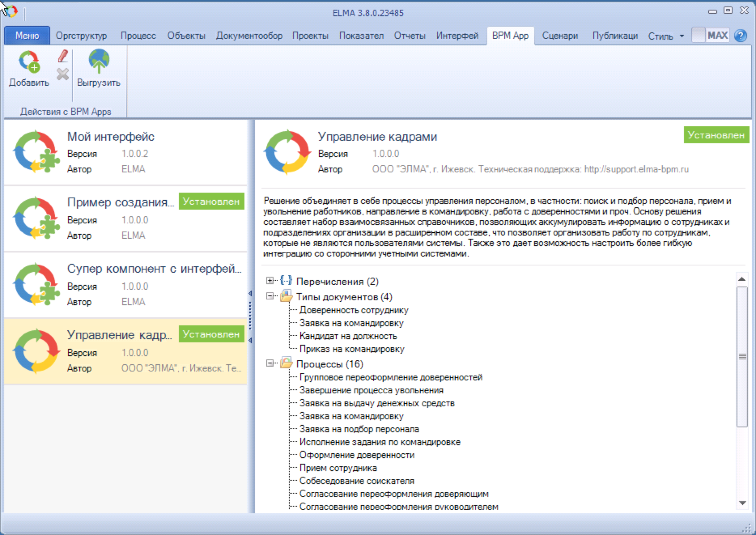Viewport: 756px width, 535px height.
Task: Click the Процессы folder icon
Action: click(286, 363)
